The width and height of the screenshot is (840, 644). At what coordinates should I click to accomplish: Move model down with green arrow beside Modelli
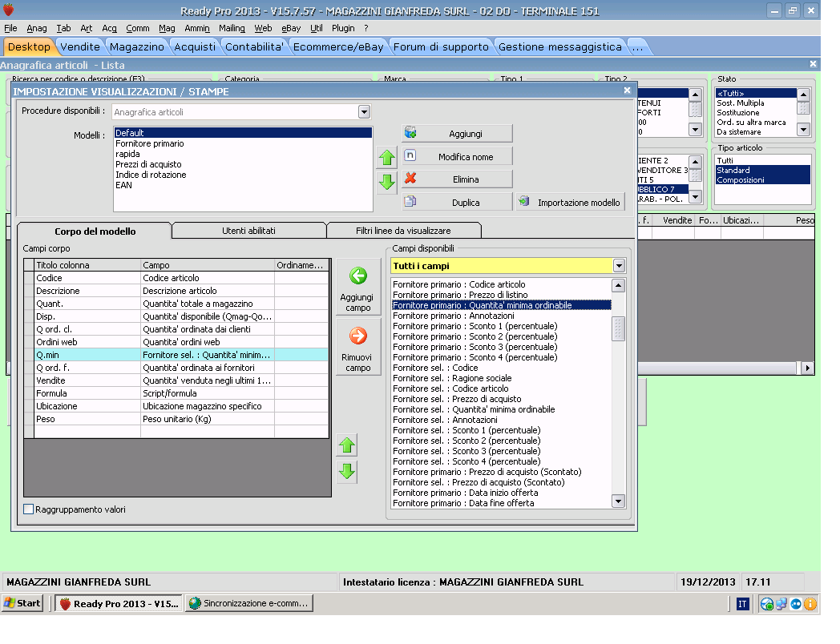pyautogui.click(x=387, y=182)
